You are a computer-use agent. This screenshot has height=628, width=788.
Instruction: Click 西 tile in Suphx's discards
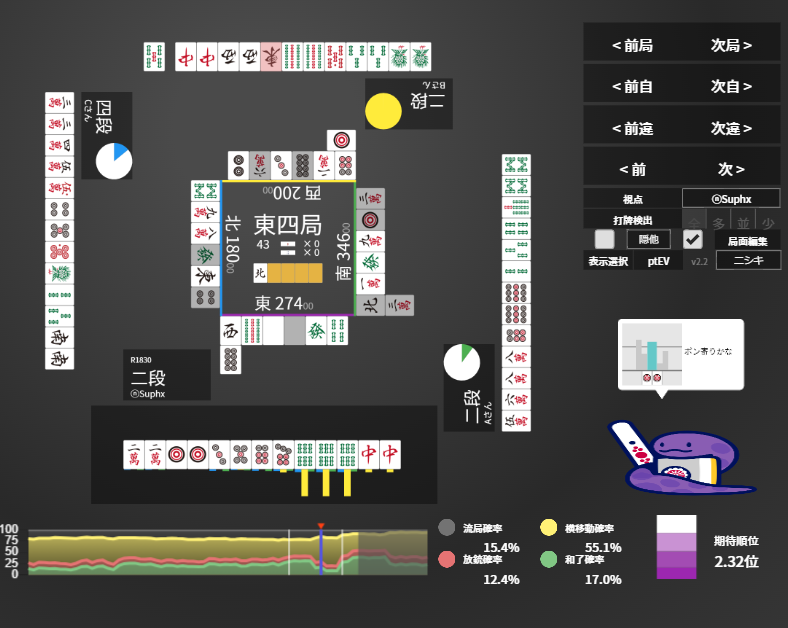[231, 331]
